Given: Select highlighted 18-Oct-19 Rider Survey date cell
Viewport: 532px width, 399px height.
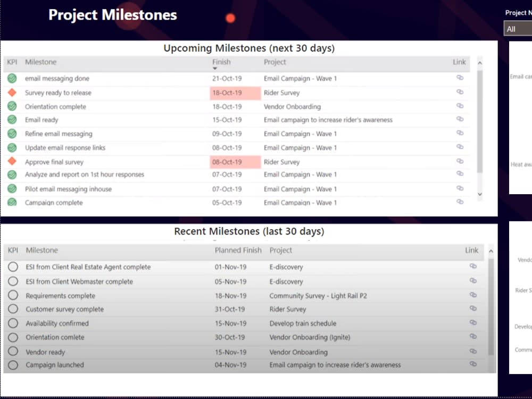Looking at the screenshot, I should click(235, 93).
